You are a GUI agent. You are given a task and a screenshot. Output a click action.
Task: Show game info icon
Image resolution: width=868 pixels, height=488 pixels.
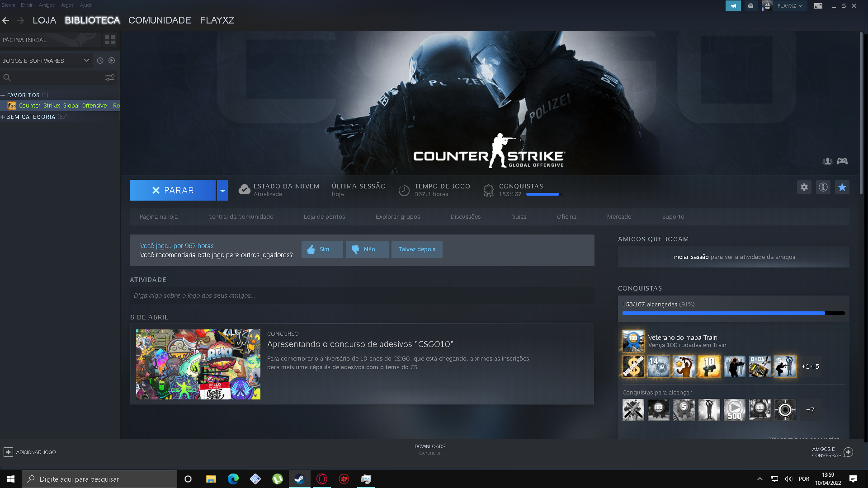pyautogui.click(x=823, y=187)
